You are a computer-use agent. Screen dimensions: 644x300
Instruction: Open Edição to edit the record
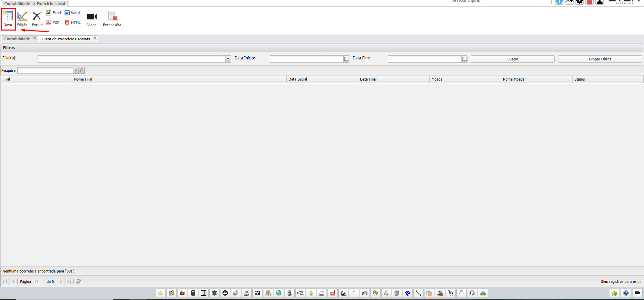[22, 16]
